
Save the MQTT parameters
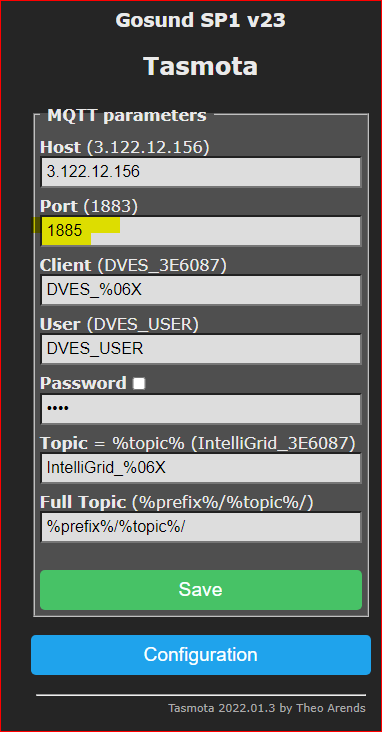coord(201,590)
